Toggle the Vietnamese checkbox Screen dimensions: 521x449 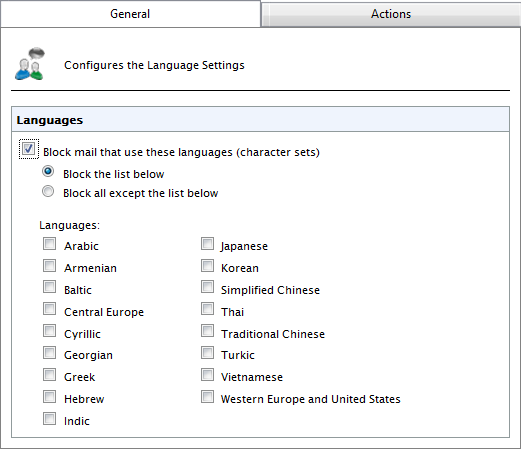(x=207, y=374)
